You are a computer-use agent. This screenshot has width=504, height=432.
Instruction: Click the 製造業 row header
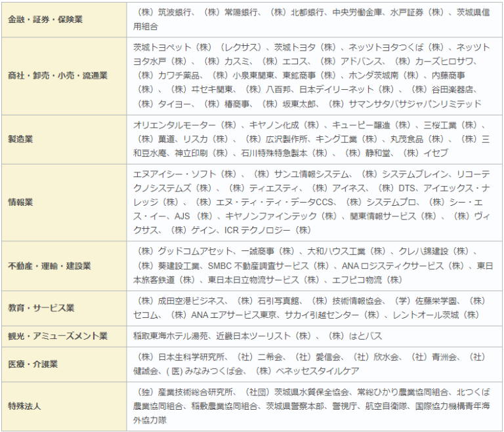point(22,138)
